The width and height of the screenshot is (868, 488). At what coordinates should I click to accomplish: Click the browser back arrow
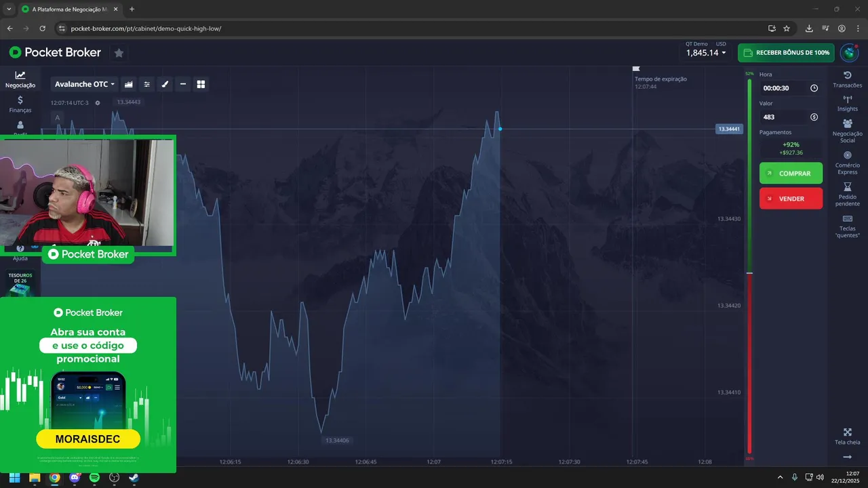(9, 28)
